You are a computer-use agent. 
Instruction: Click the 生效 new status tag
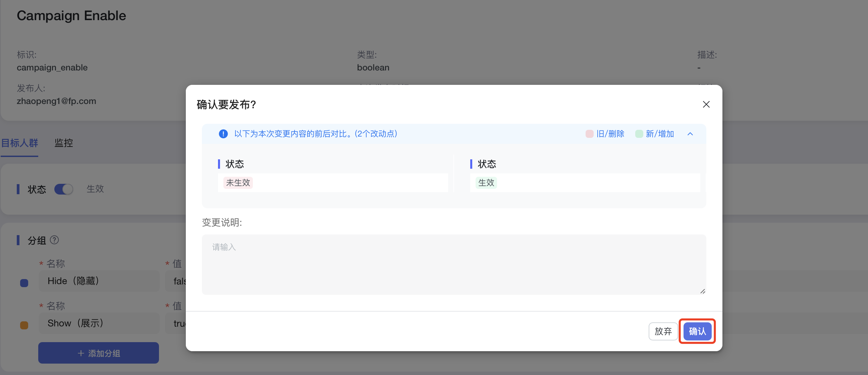click(x=486, y=182)
